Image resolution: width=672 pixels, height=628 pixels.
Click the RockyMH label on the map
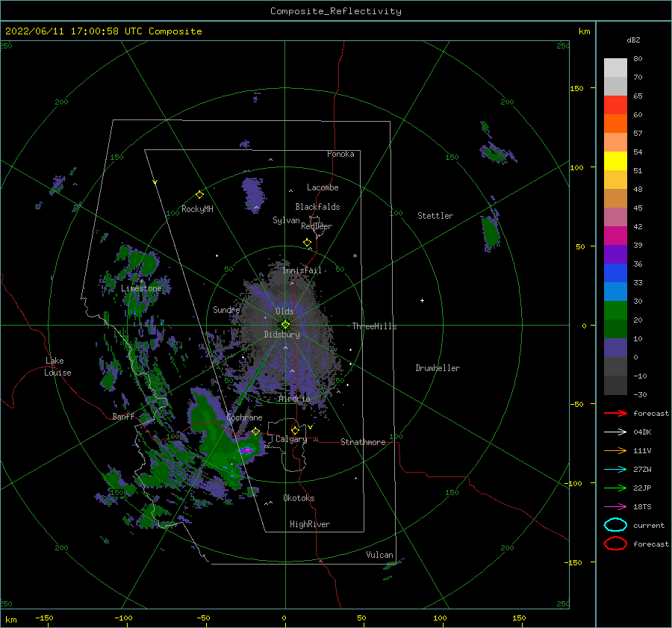click(x=197, y=209)
